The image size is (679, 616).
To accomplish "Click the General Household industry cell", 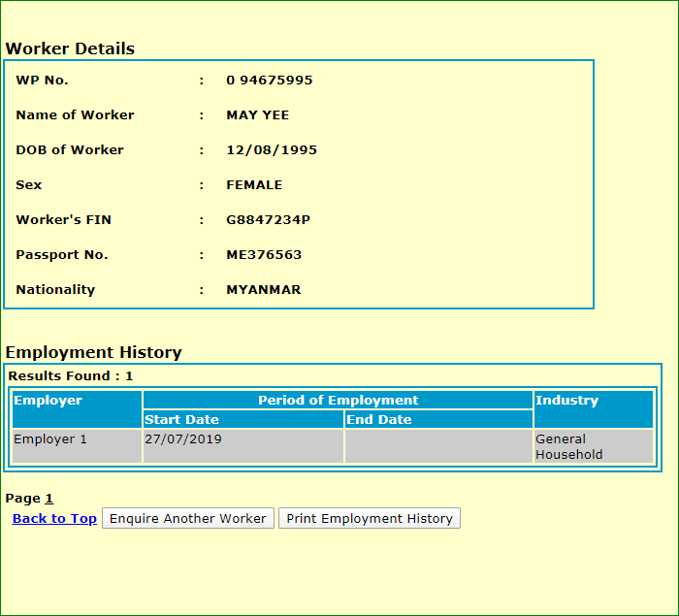I will tap(569, 446).
